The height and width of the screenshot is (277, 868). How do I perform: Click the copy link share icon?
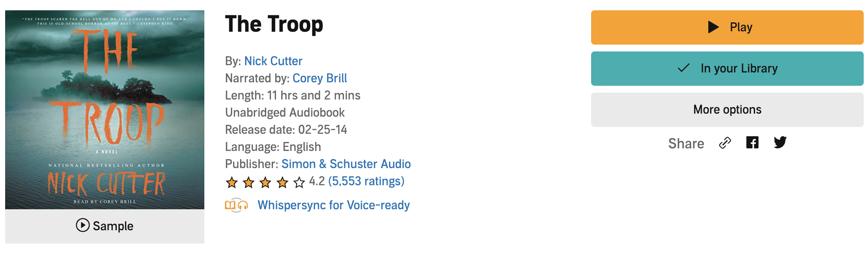(x=725, y=143)
